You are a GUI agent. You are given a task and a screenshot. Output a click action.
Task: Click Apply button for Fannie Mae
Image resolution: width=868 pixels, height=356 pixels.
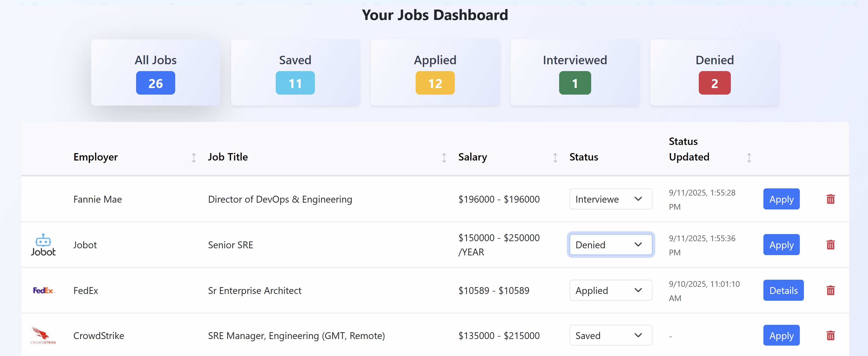pos(781,199)
